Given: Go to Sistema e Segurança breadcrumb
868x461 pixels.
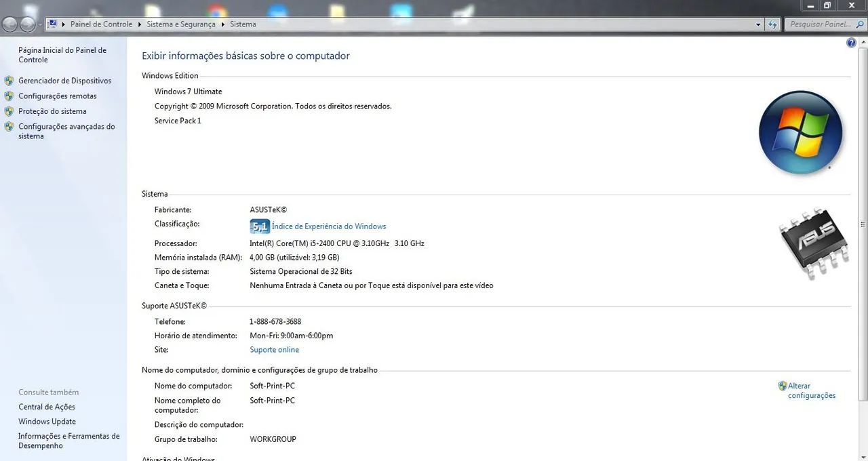Looking at the screenshot, I should (x=181, y=24).
